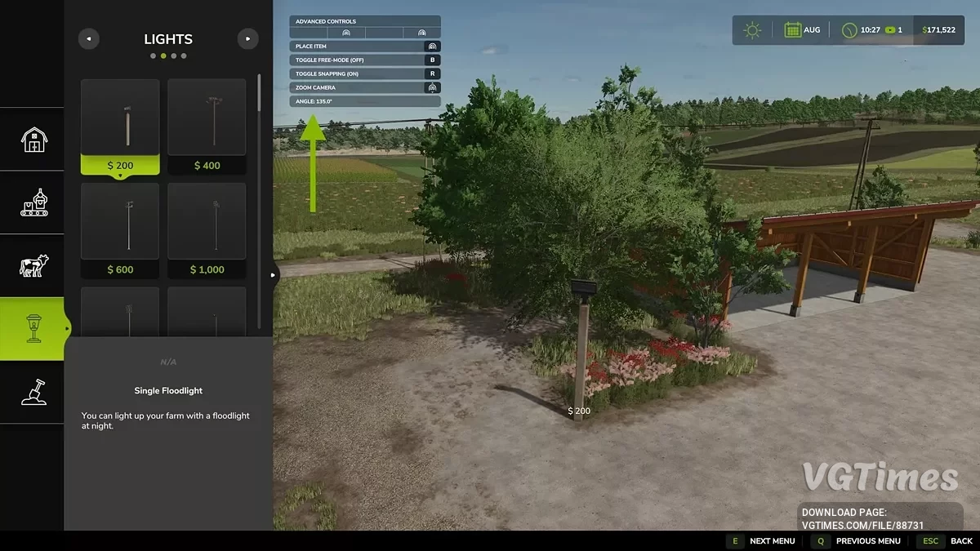Image resolution: width=980 pixels, height=551 pixels.
Task: Select the cow animals category icon
Action: click(32, 265)
